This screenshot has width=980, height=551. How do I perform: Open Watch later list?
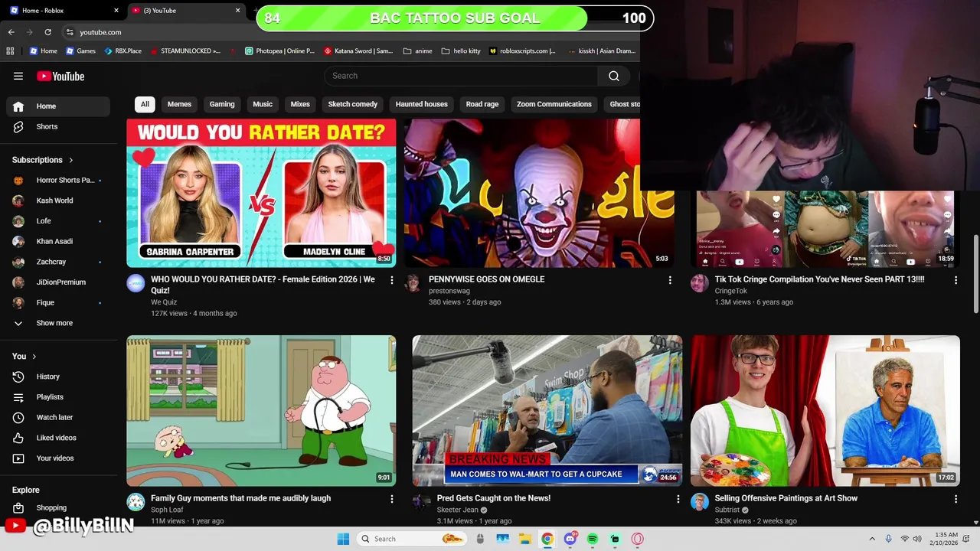58,417
